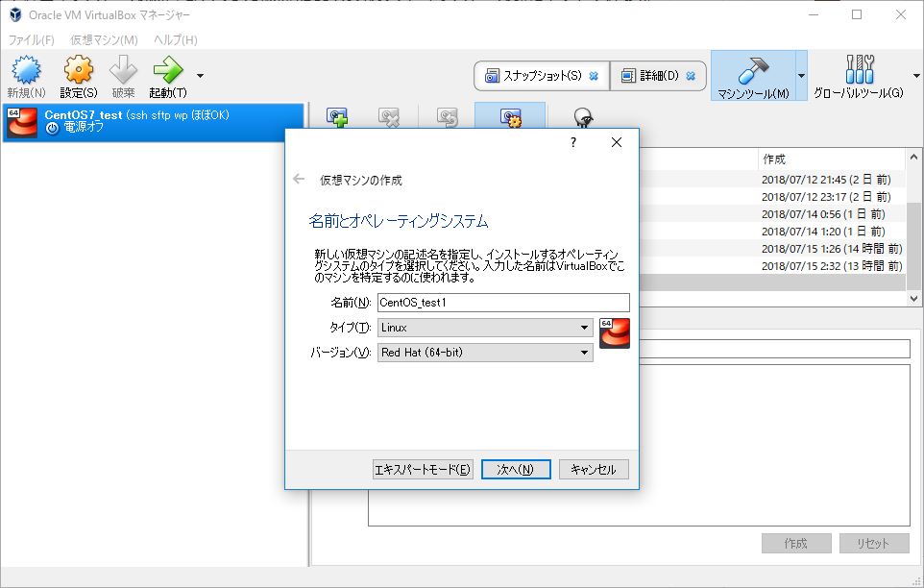This screenshot has height=588, width=924.
Task: Click the Snapshot Properties icon
Action: pyautogui.click(x=510, y=117)
